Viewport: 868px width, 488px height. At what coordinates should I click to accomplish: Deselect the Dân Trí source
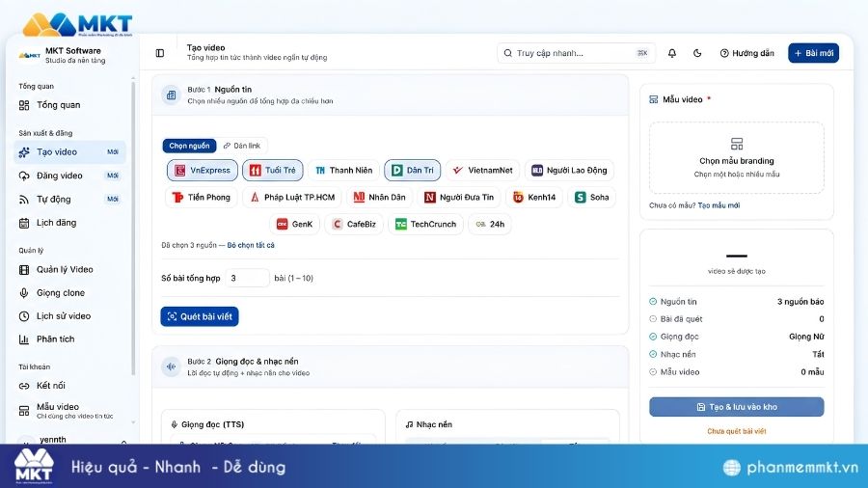pyautogui.click(x=413, y=171)
